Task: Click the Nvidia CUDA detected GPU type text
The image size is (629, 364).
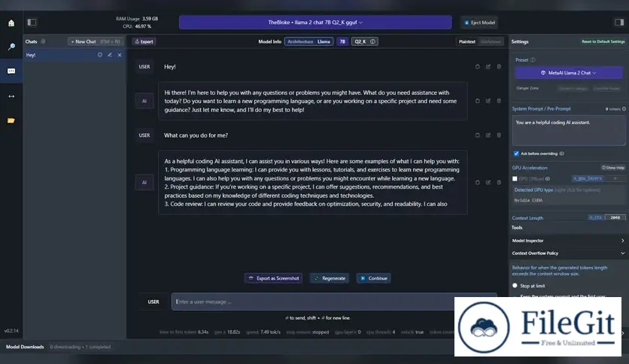Action: (x=528, y=200)
